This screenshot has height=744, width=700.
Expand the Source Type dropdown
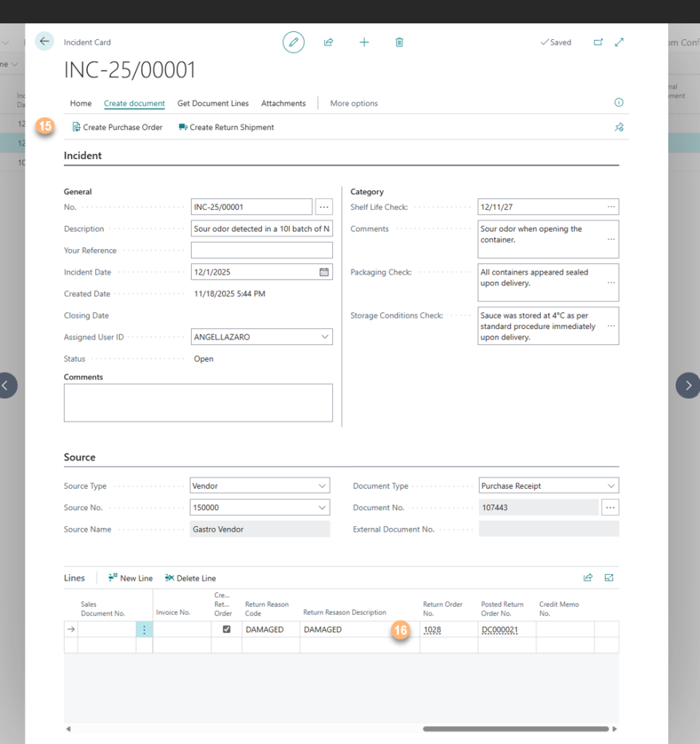click(322, 486)
